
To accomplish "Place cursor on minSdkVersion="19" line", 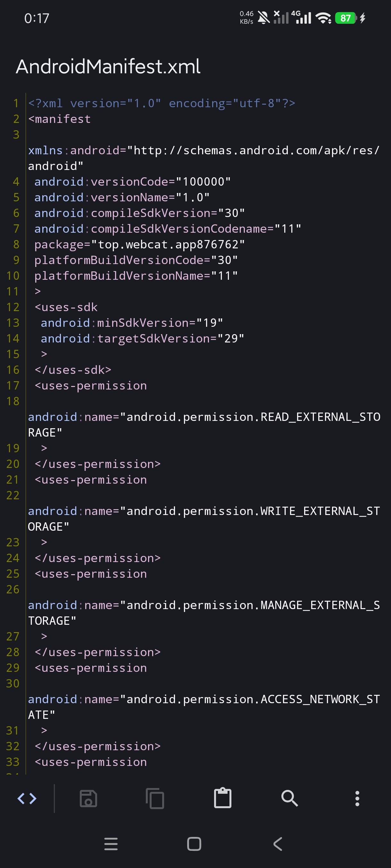I will 132,323.
